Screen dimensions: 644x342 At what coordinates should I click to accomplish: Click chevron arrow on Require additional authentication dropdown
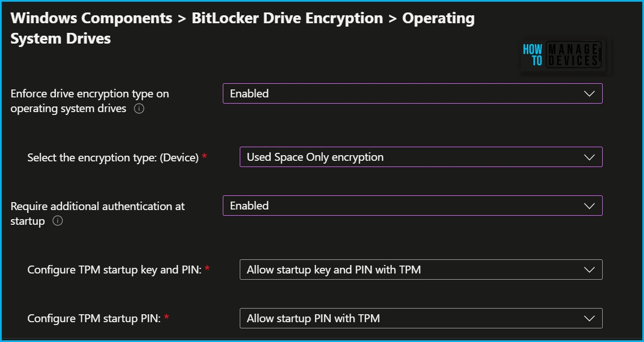click(589, 206)
